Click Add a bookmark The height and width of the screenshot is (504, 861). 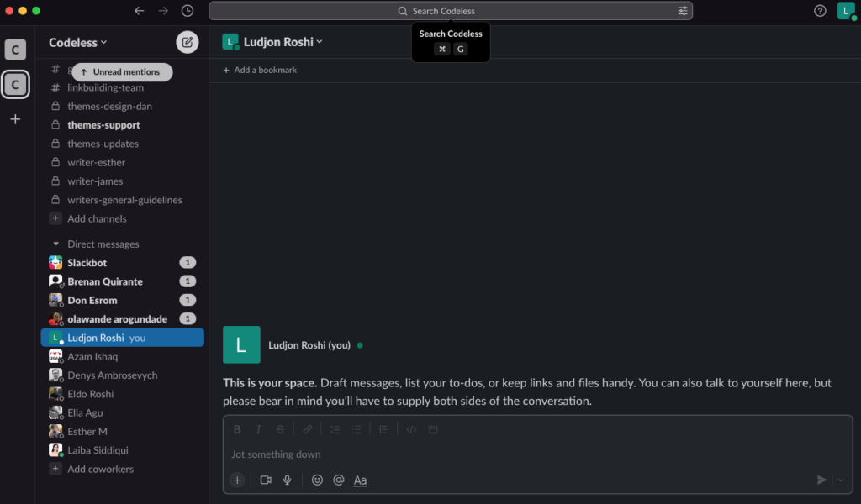point(260,71)
